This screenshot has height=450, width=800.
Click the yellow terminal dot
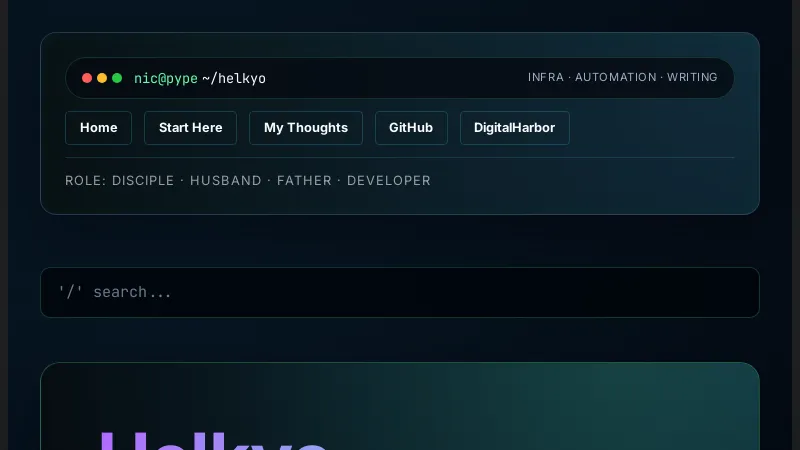[102, 78]
